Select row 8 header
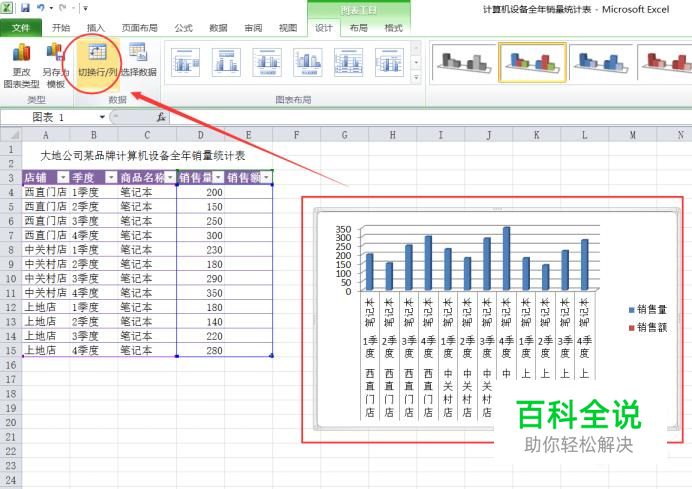 click(x=11, y=250)
